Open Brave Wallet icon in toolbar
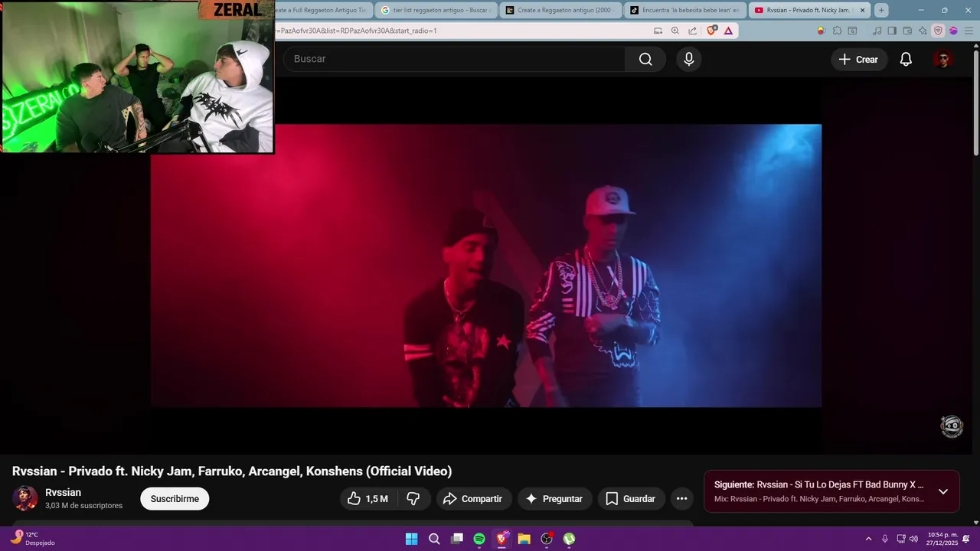Viewport: 980px width, 551px height. tap(907, 31)
